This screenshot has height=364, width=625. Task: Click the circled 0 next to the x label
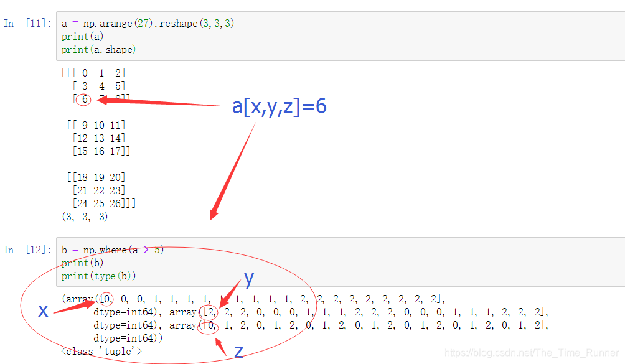pyautogui.click(x=105, y=299)
